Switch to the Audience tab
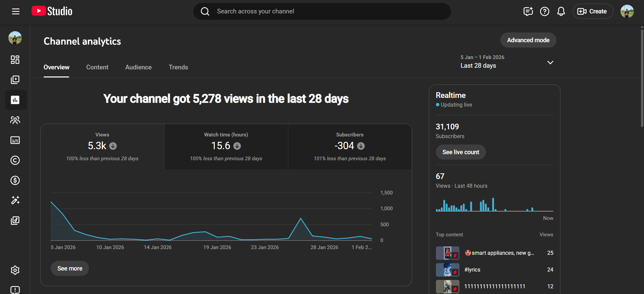The image size is (644, 294). (x=138, y=67)
